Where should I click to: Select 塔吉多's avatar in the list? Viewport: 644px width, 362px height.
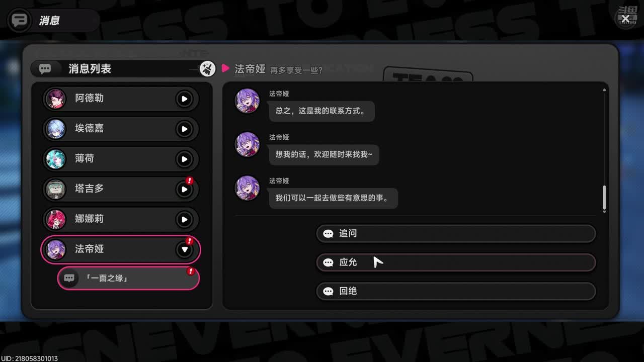(55, 189)
